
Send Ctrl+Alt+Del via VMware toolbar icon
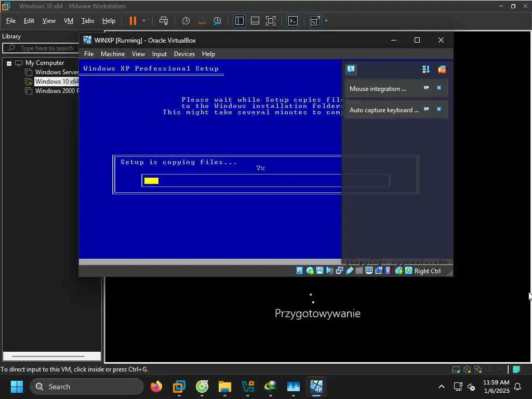coord(164,21)
